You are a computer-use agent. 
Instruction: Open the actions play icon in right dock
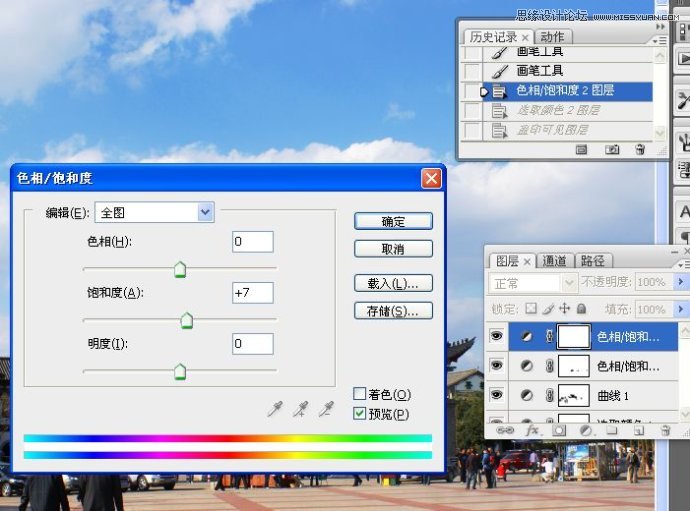[683, 58]
